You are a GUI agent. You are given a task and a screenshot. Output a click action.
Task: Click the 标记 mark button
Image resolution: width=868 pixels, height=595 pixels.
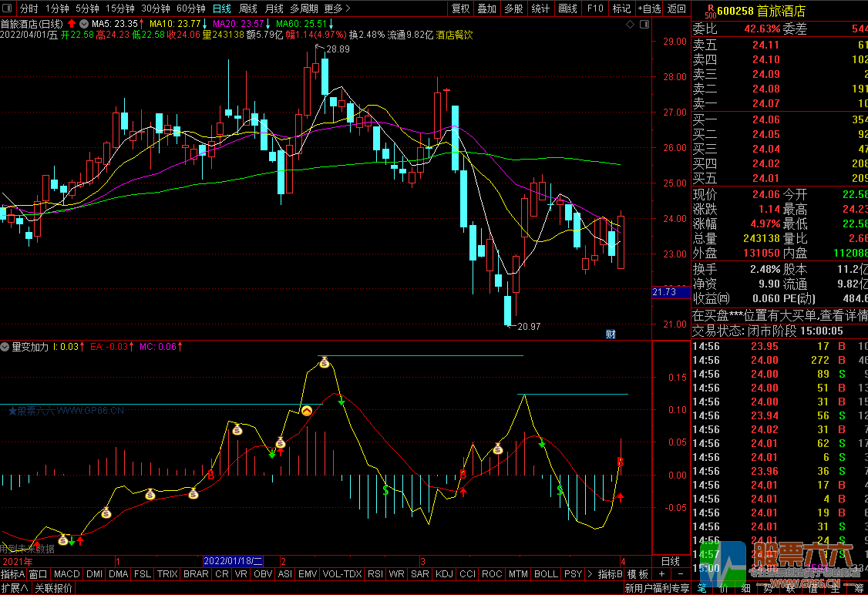click(x=621, y=8)
